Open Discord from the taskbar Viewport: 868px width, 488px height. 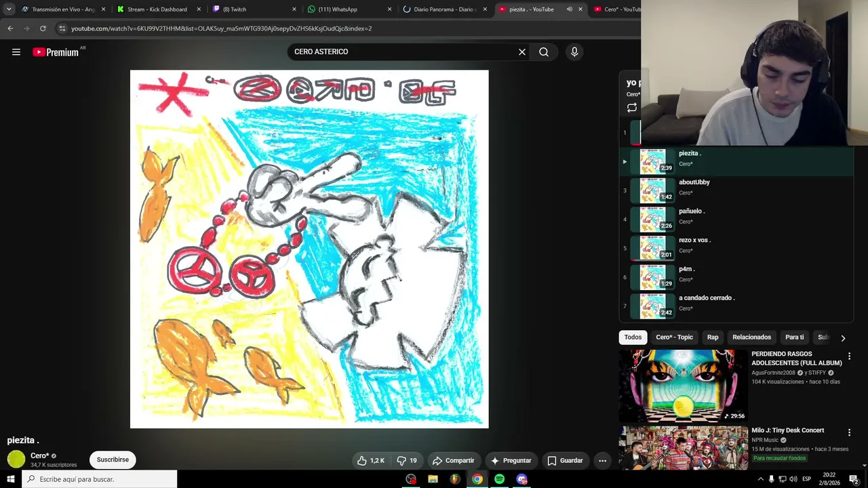pyautogui.click(x=521, y=479)
